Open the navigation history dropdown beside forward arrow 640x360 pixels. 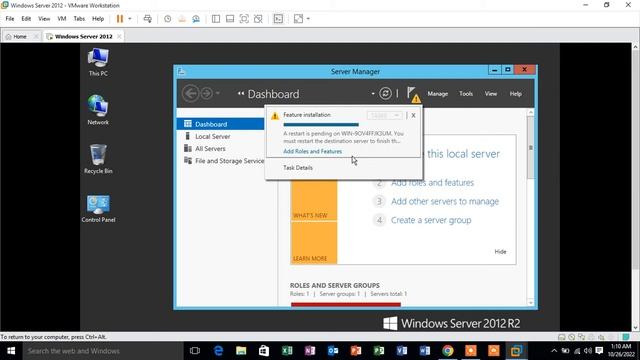[x=218, y=93]
